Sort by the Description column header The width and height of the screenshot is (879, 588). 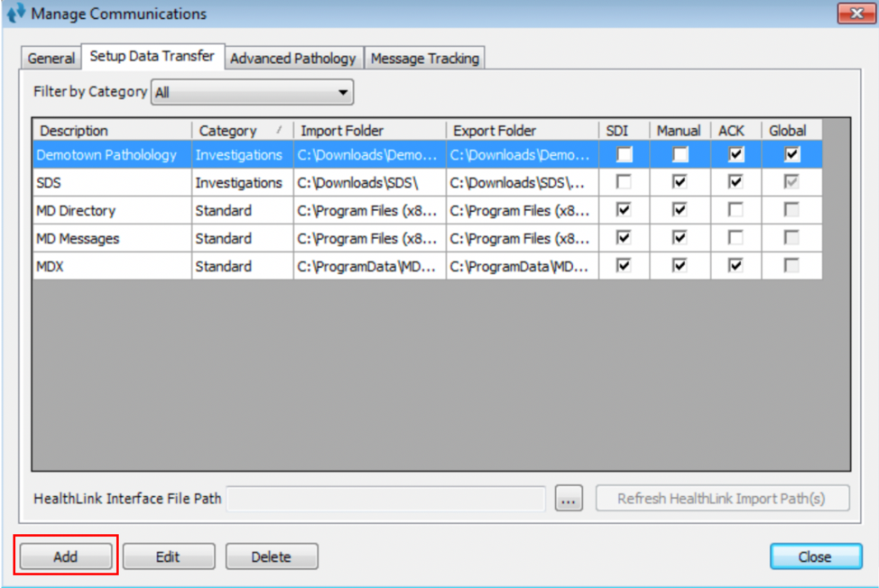point(111,131)
